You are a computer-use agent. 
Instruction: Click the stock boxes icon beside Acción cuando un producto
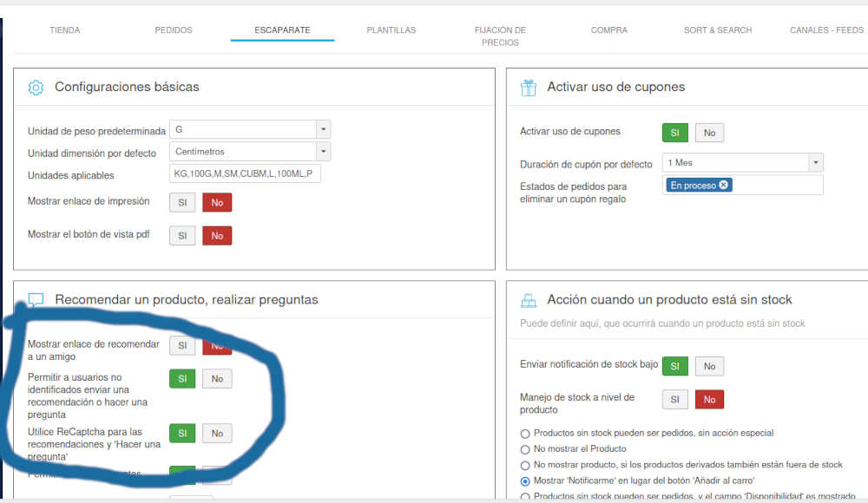pyautogui.click(x=529, y=300)
